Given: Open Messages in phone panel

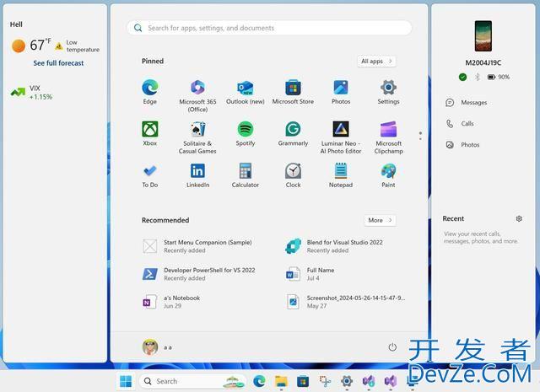Looking at the screenshot, I should (467, 103).
